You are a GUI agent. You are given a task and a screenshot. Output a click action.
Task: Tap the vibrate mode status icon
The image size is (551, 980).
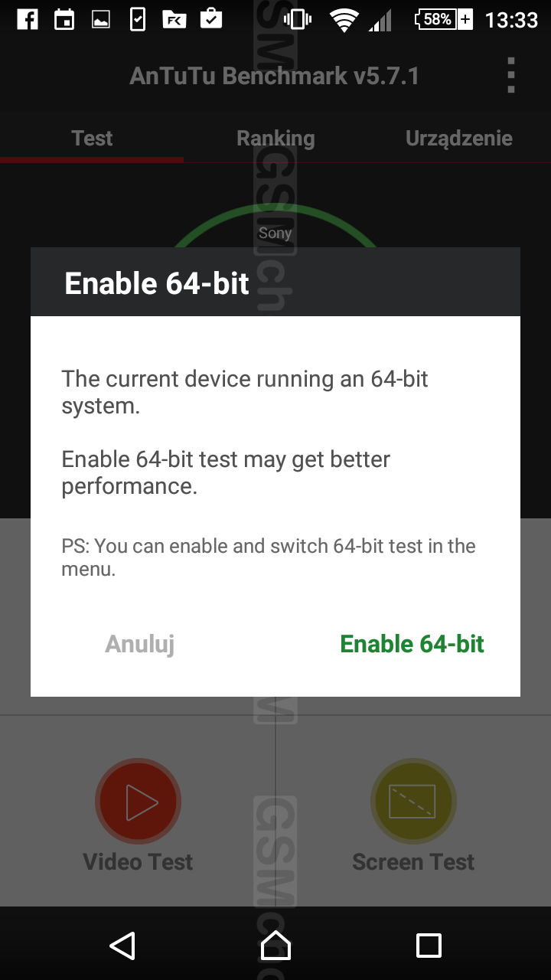298,19
